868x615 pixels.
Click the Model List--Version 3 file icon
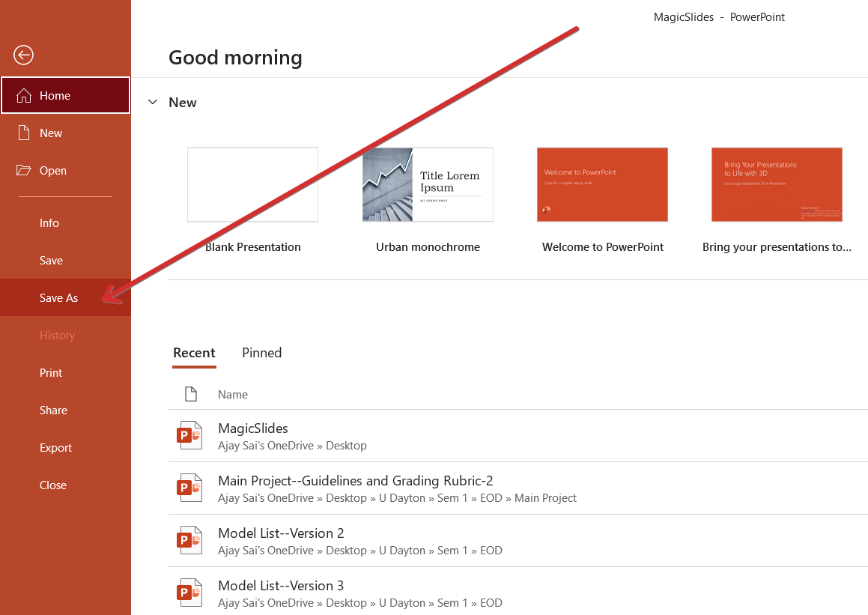coord(189,593)
